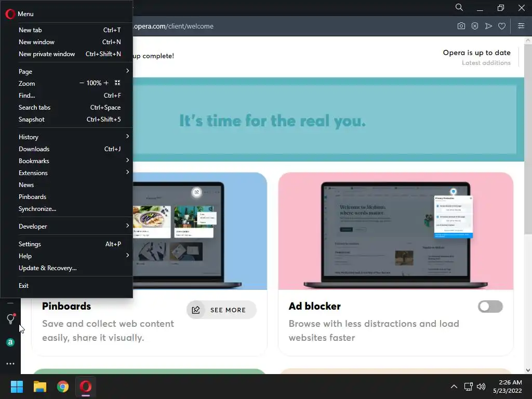Open Easy Setup sliders icon
The width and height of the screenshot is (532, 399).
point(521,26)
